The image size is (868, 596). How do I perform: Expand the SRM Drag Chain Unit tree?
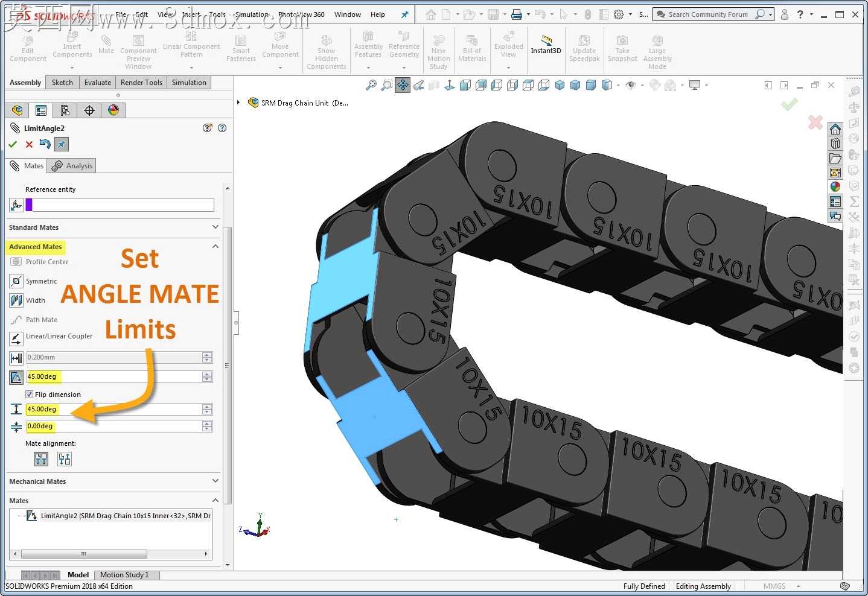[239, 103]
